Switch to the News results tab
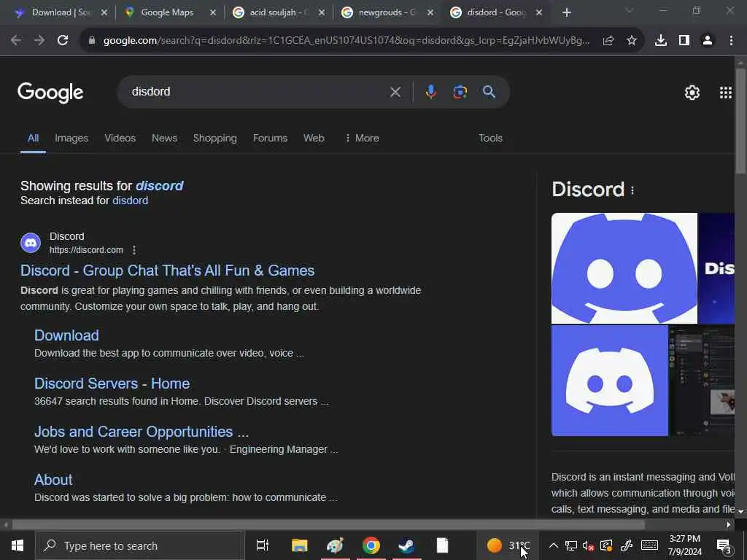 click(x=164, y=138)
